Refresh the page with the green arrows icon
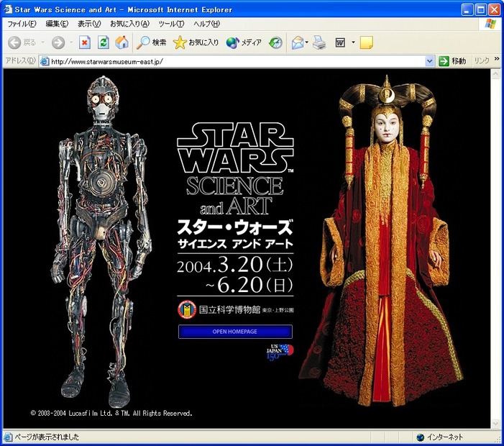Screen dimensions: 504x446 (x=104, y=42)
